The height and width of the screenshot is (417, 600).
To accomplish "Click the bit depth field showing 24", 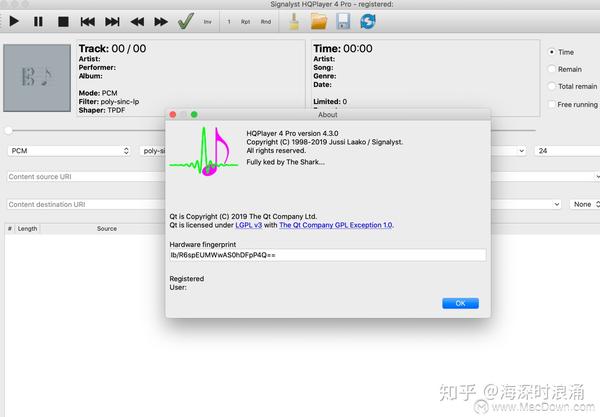I will pos(567,151).
